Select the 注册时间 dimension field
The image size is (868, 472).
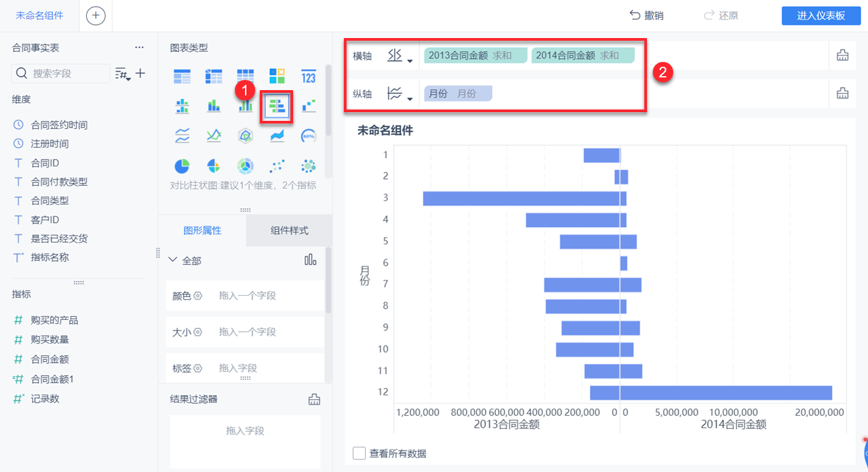pos(50,144)
